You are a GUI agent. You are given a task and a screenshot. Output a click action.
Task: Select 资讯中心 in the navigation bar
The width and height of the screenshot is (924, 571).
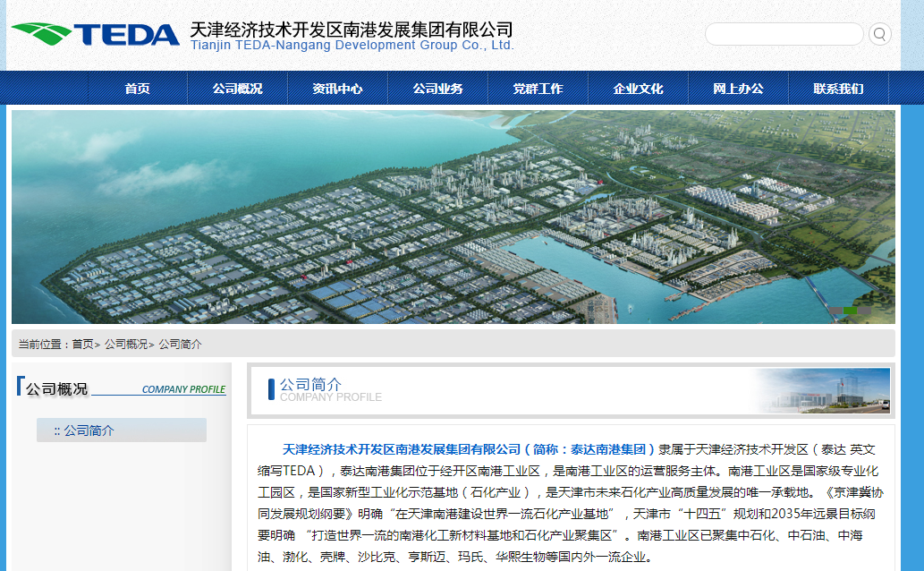click(337, 89)
